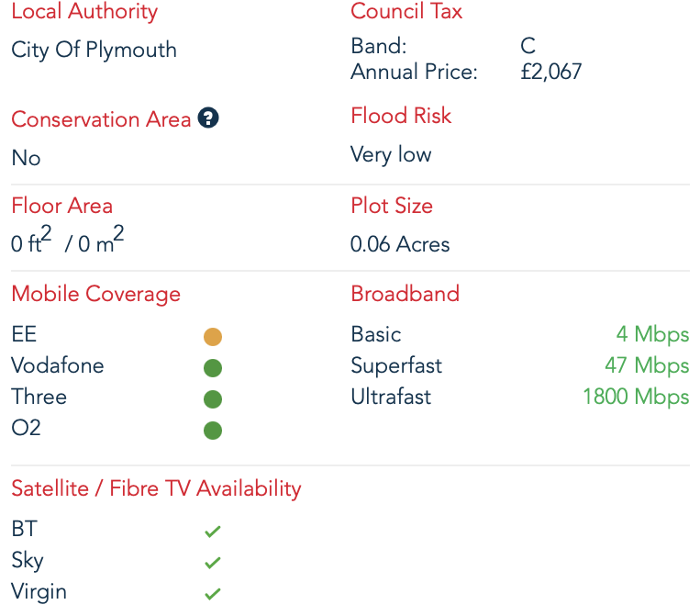Click the £2,067 annual price value
Image resolution: width=700 pixels, height=616 pixels.
point(550,72)
